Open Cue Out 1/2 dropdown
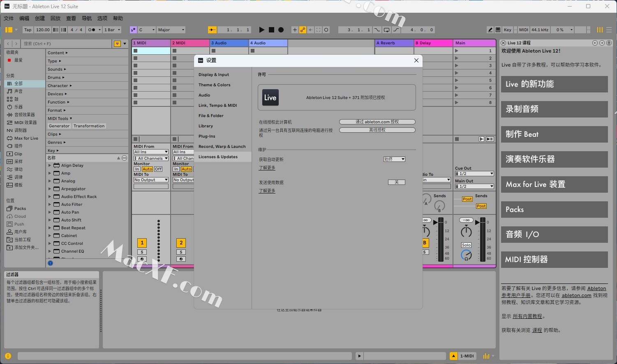 [x=474, y=173]
